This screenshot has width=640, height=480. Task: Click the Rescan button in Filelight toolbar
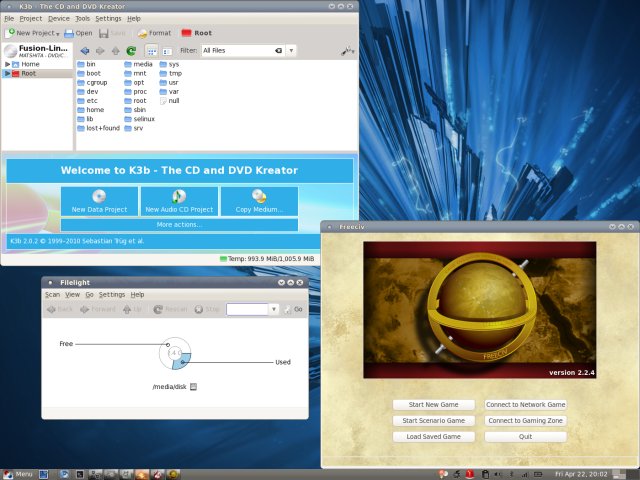point(170,309)
